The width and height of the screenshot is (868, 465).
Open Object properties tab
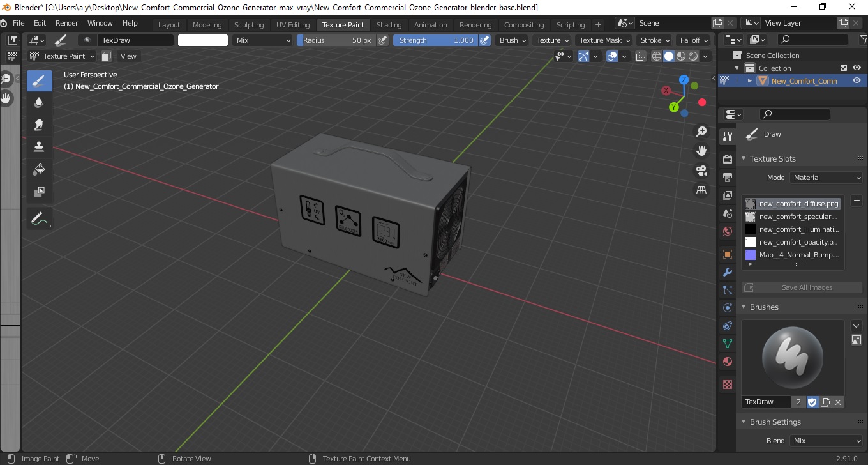pos(727,254)
